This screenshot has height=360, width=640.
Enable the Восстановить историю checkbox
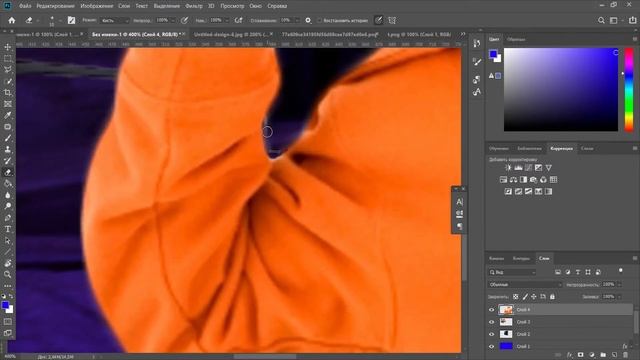(x=320, y=20)
